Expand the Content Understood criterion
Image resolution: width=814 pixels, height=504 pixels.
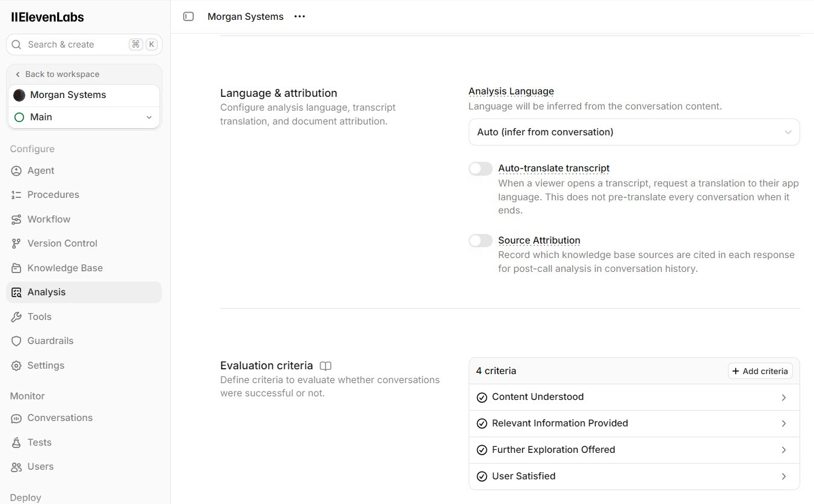(634, 397)
